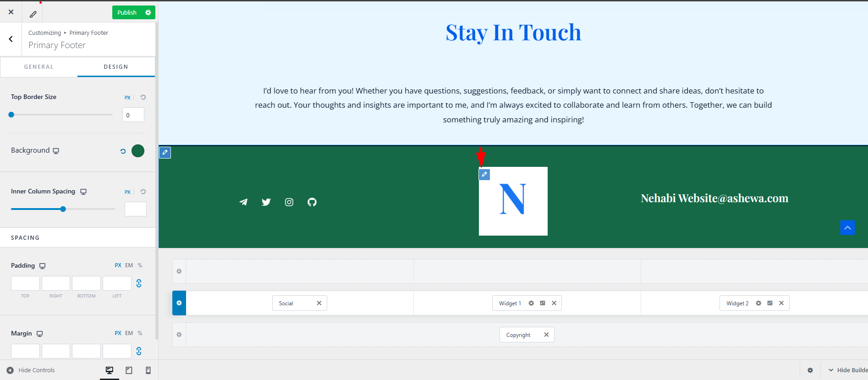868x380 pixels.
Task: Click Hide Controls link
Action: pyautogui.click(x=31, y=370)
